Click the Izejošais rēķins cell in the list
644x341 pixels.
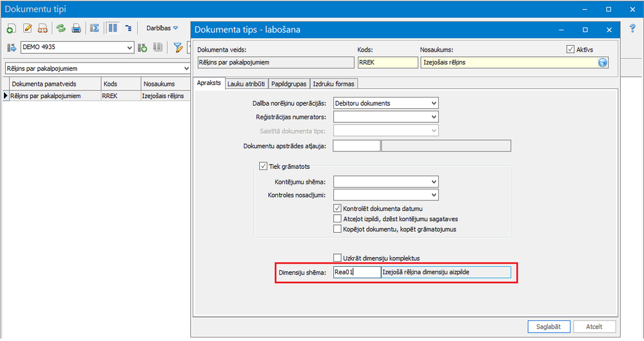coord(166,96)
